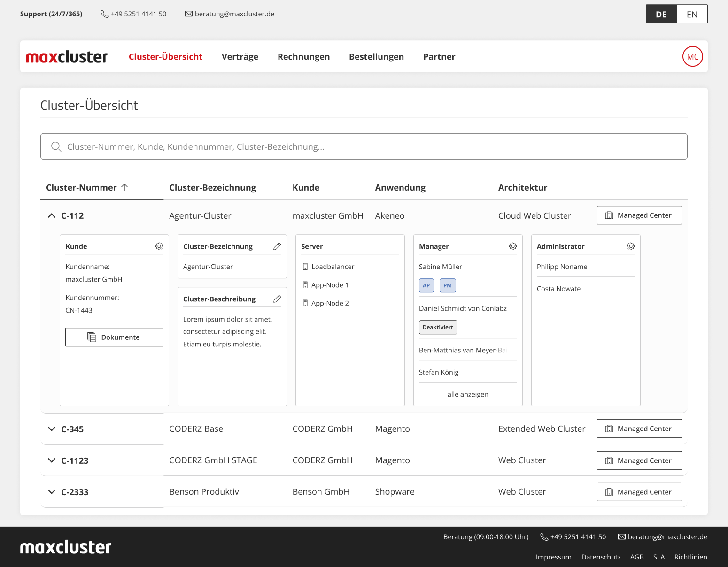The height and width of the screenshot is (567, 728).
Task: Collapse the C-112 cluster row
Action: tap(52, 215)
